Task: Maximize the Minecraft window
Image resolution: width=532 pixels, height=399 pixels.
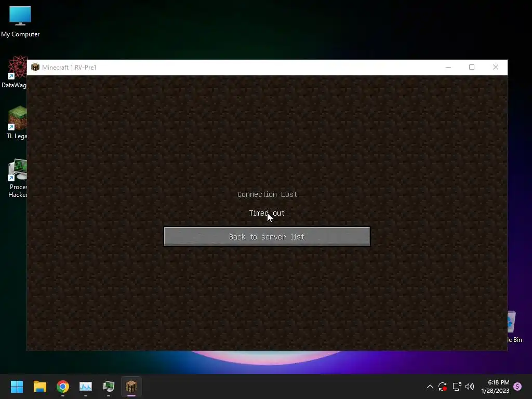Action: pyautogui.click(x=472, y=67)
